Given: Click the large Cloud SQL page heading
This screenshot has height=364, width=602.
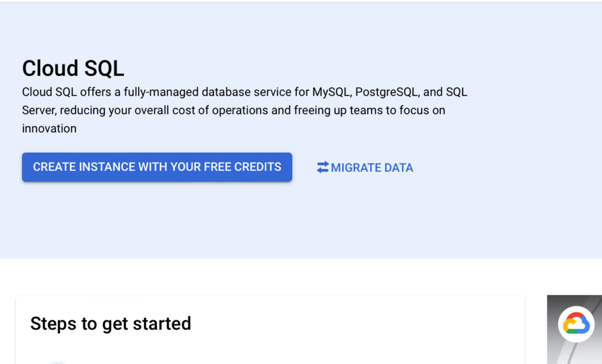Looking at the screenshot, I should [x=73, y=69].
